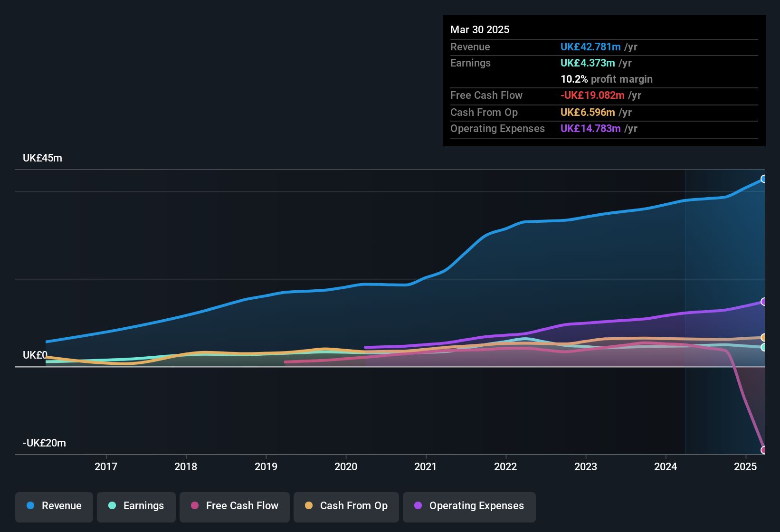Click the 2025 x-axis label
The image size is (780, 532).
[x=745, y=466]
